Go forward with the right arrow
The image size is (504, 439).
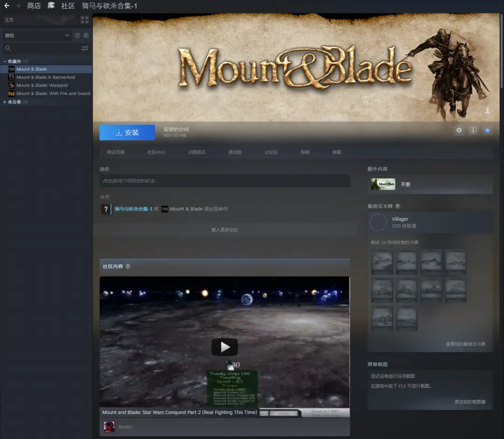coord(18,6)
